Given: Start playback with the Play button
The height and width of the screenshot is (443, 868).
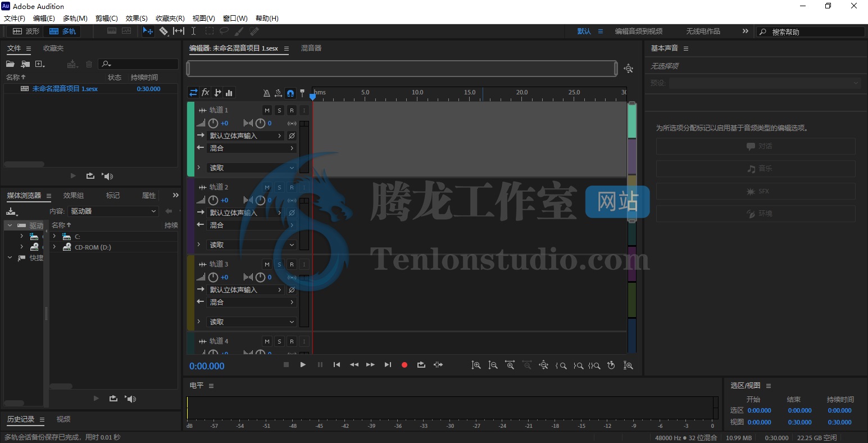Looking at the screenshot, I should point(303,365).
